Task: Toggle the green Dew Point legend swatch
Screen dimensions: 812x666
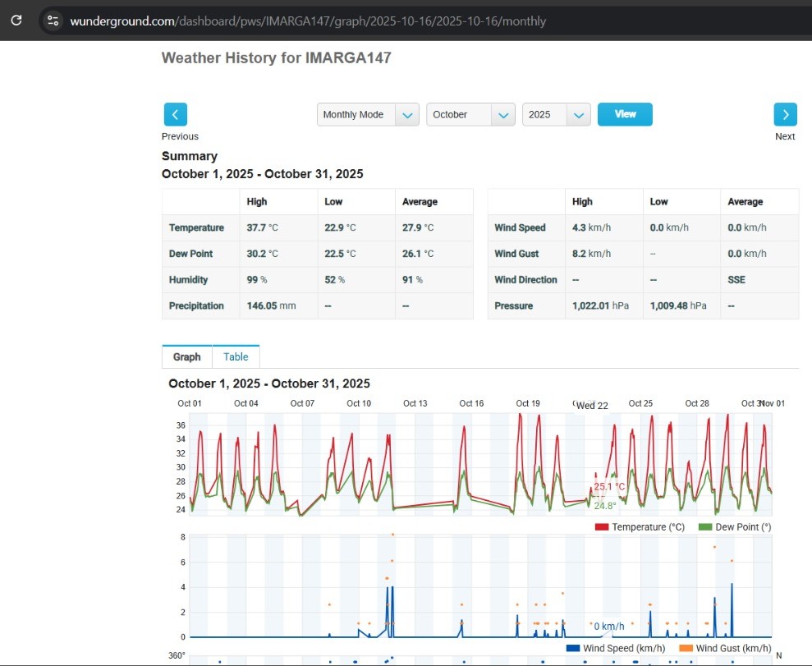Action: pyautogui.click(x=704, y=526)
